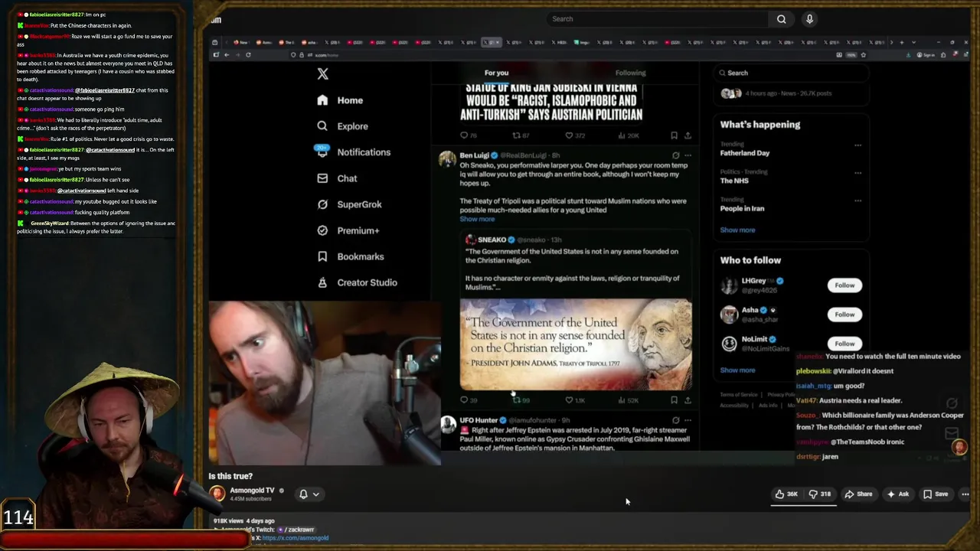Open Creator Studio in the X sidebar
The image size is (980, 551).
pyautogui.click(x=357, y=282)
